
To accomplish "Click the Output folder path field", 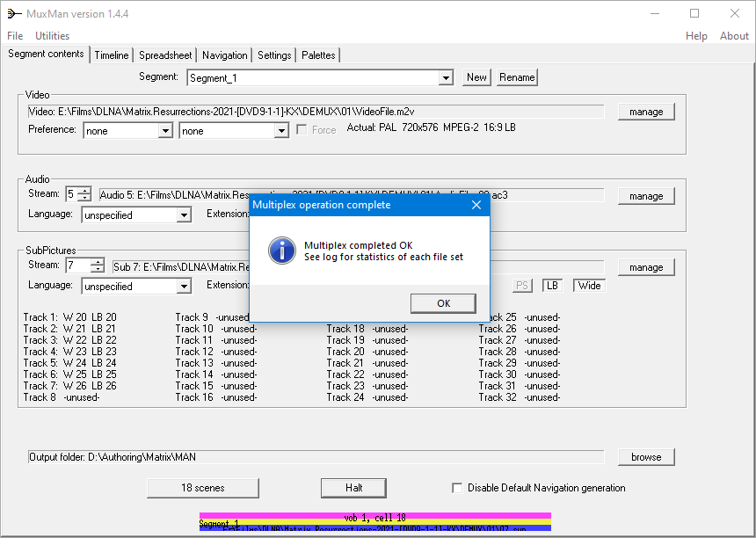I will (316, 457).
